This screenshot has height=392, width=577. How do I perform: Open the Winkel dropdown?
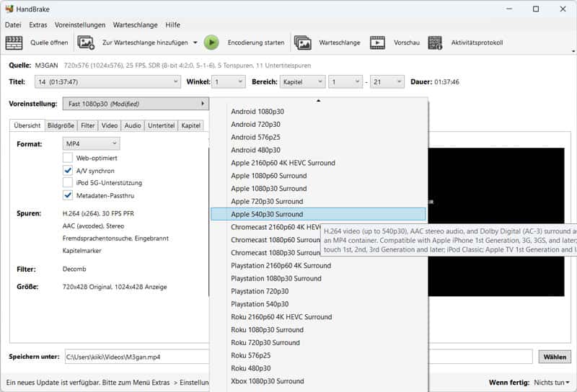[x=228, y=81]
